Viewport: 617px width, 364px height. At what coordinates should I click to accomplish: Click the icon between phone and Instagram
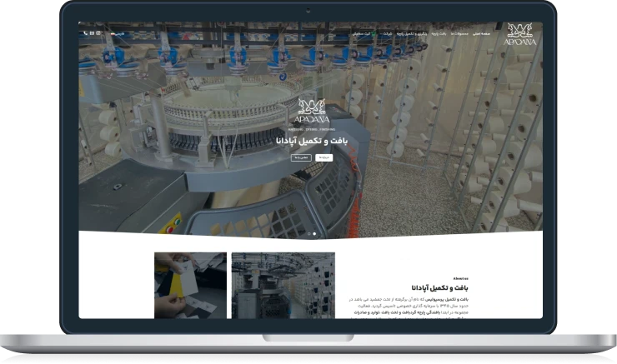pos(91,33)
